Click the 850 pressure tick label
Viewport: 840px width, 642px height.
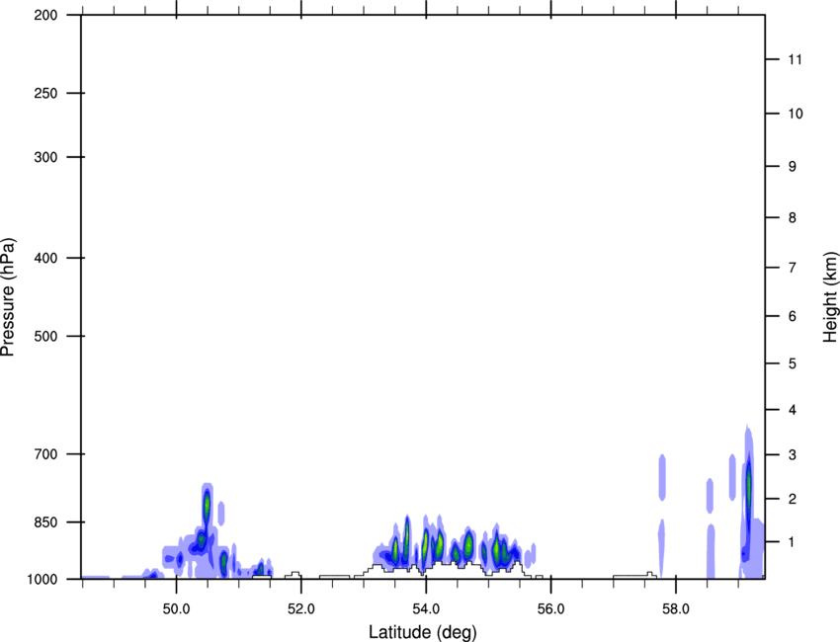[45, 522]
